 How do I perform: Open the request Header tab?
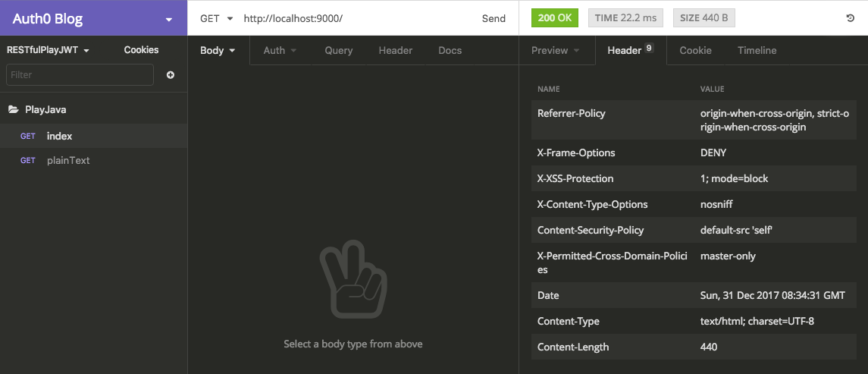(396, 51)
